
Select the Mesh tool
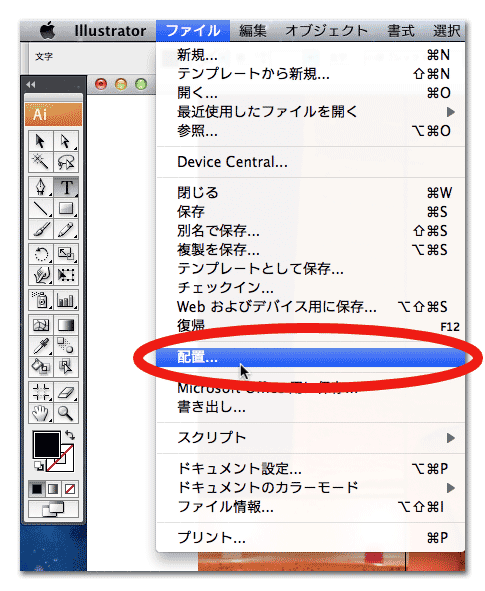click(40, 325)
